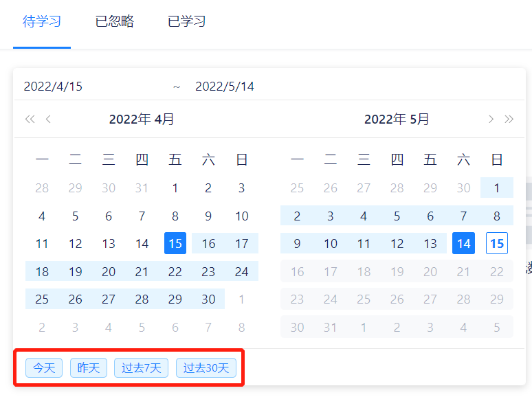Viewport: 532px width, 397px height.
Task: Switch to the 已学习 tab
Action: 186,21
